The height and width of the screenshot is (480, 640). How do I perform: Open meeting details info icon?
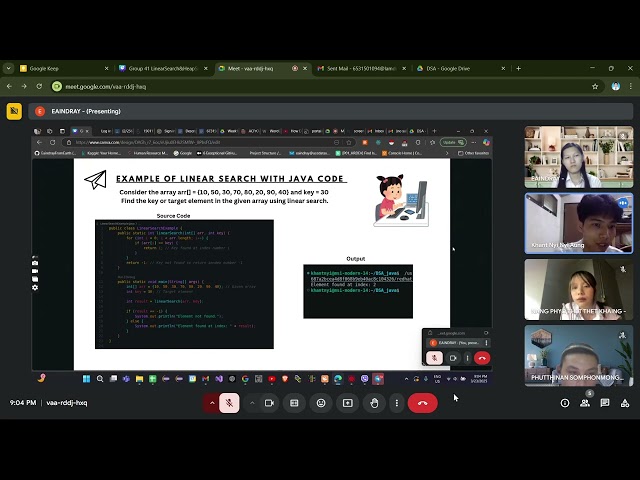[565, 403]
